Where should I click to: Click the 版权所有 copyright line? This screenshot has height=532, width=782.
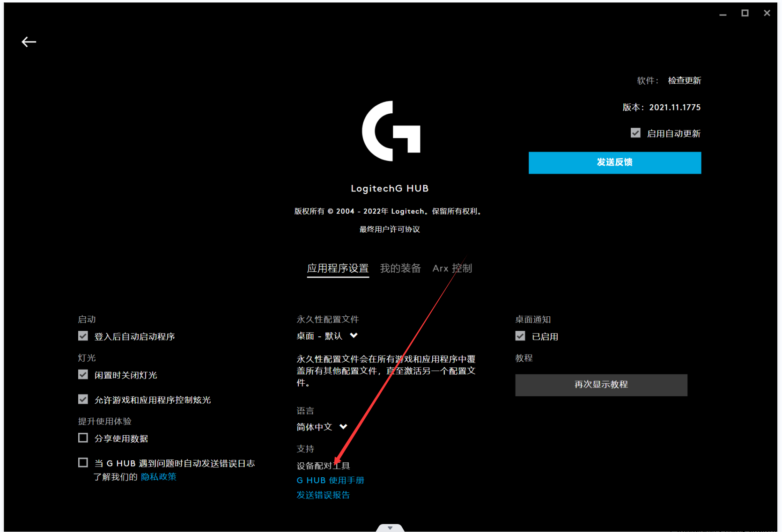pyautogui.click(x=390, y=211)
